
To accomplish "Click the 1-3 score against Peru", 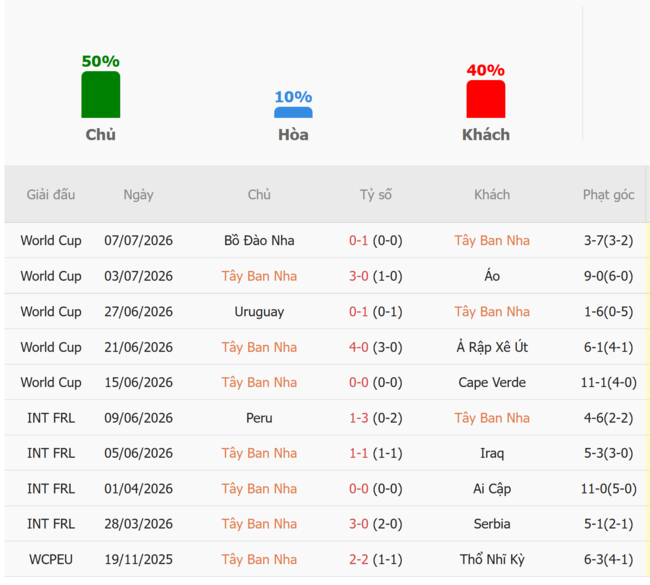I will (x=359, y=418).
